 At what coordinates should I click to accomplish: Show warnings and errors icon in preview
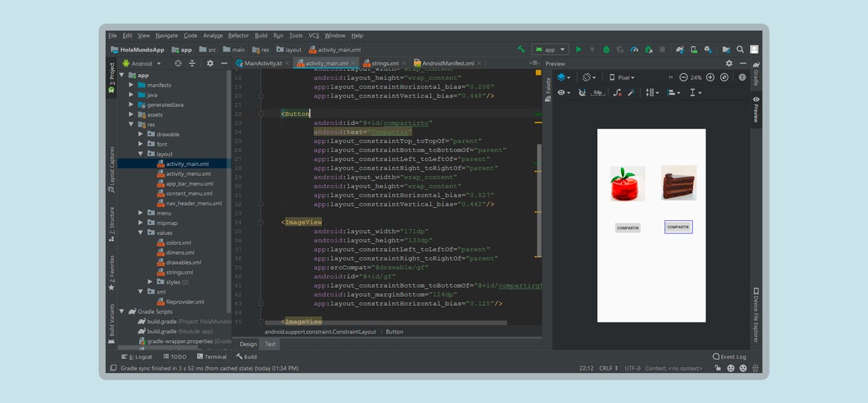[x=742, y=77]
